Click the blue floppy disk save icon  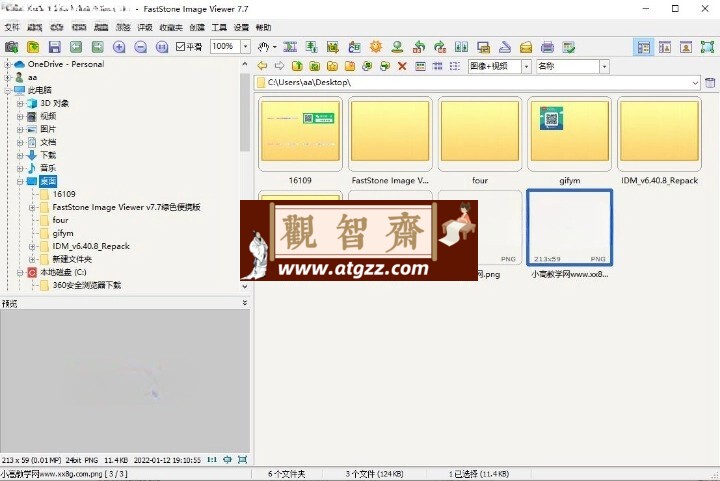coord(55,47)
